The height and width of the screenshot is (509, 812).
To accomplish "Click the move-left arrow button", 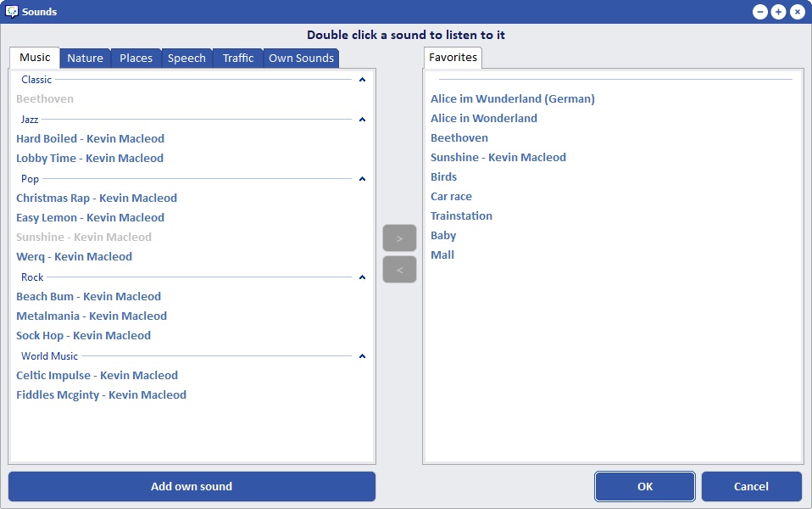I will [x=399, y=270].
